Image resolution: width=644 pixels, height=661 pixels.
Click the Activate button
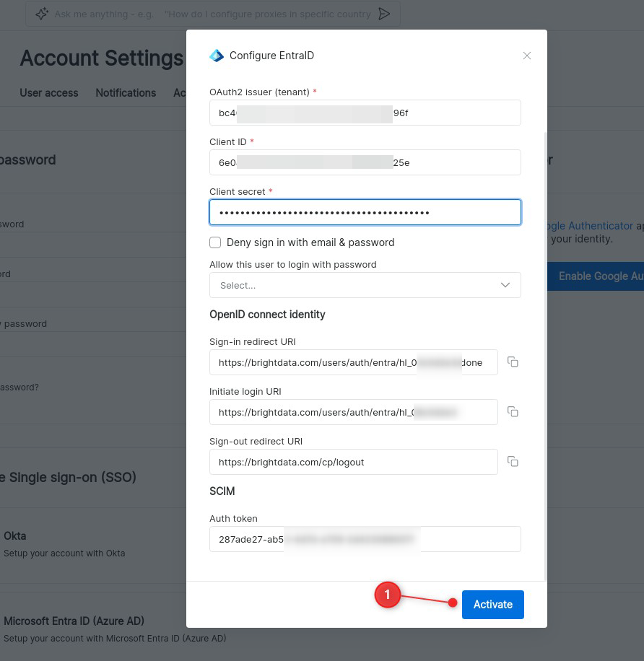coord(492,605)
